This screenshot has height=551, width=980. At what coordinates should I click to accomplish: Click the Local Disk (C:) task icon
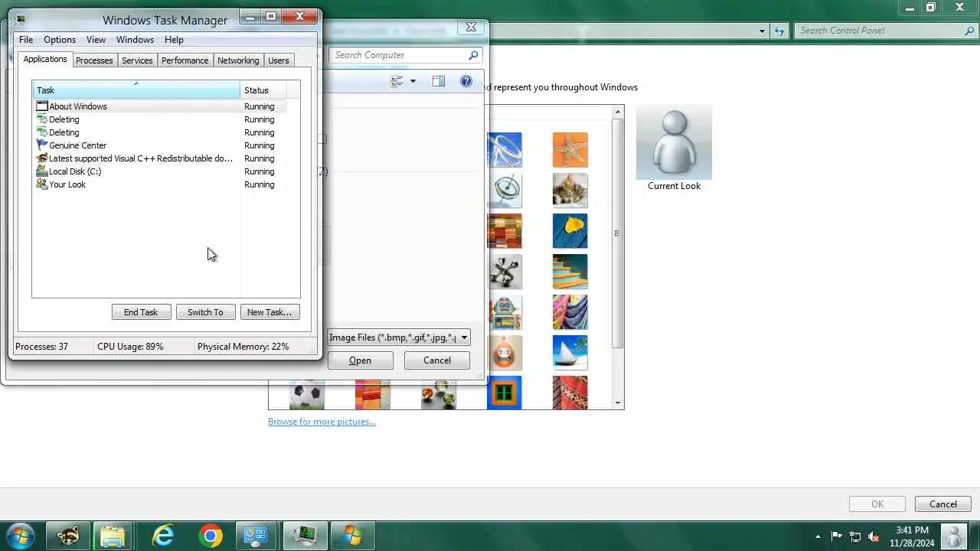pyautogui.click(x=42, y=171)
